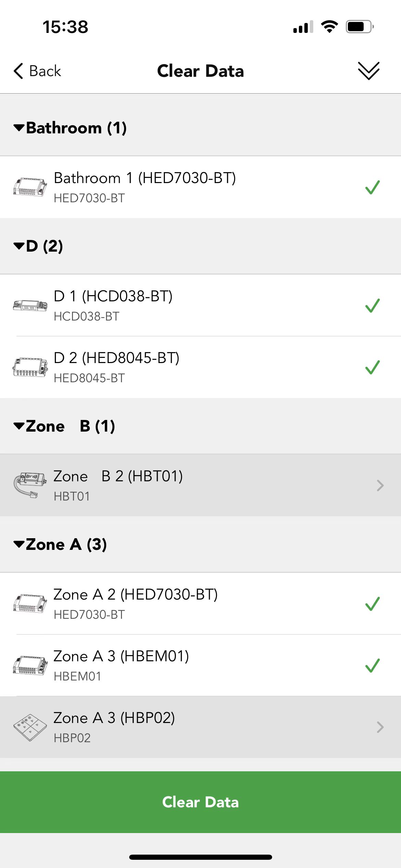Open Zone B 2 (HBT01) row chevron
The height and width of the screenshot is (868, 401).
click(380, 485)
